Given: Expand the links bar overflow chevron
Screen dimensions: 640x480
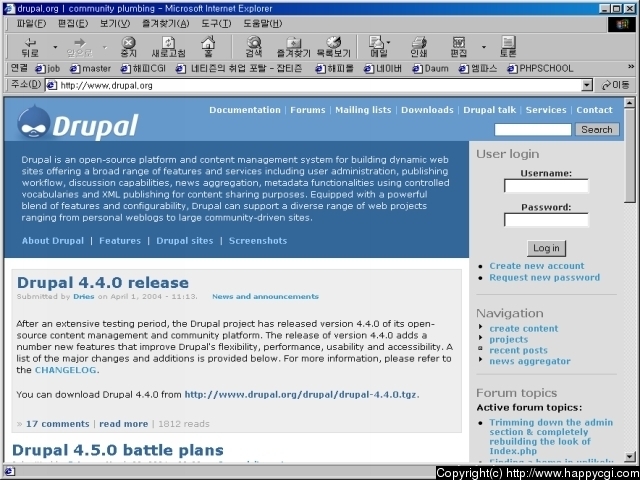Looking at the screenshot, I should pyautogui.click(x=631, y=67).
